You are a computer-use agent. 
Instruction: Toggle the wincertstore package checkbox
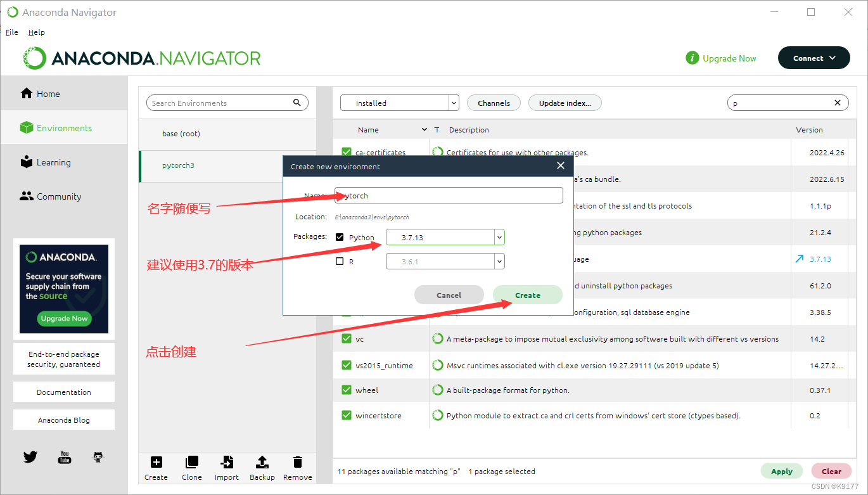[x=346, y=415]
